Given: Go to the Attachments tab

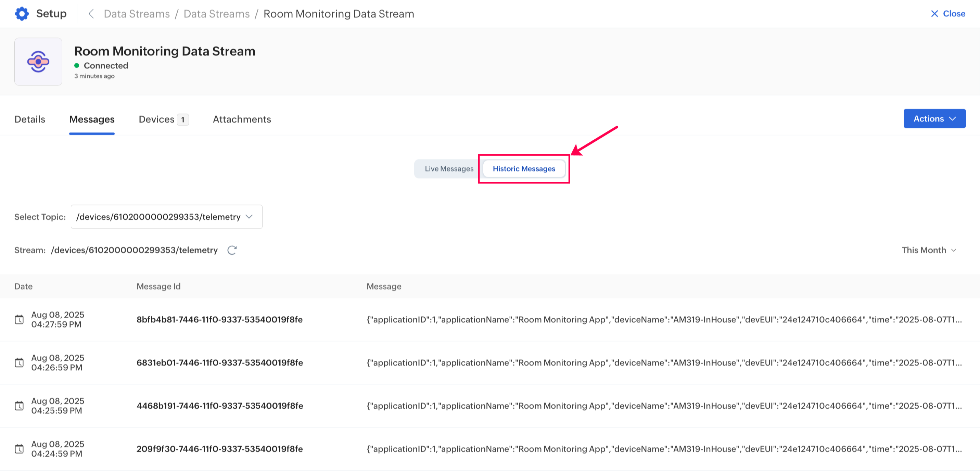Looking at the screenshot, I should [242, 119].
